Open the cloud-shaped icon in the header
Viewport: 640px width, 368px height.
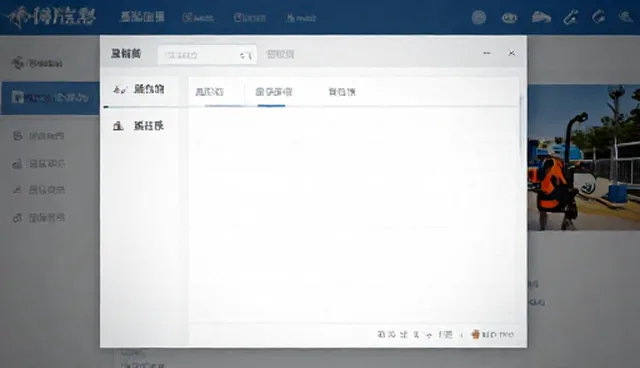541,18
